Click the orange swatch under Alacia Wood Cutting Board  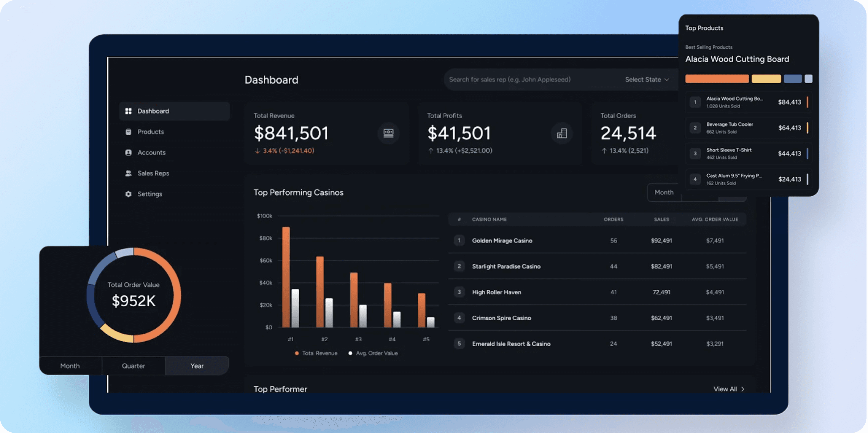coord(717,79)
